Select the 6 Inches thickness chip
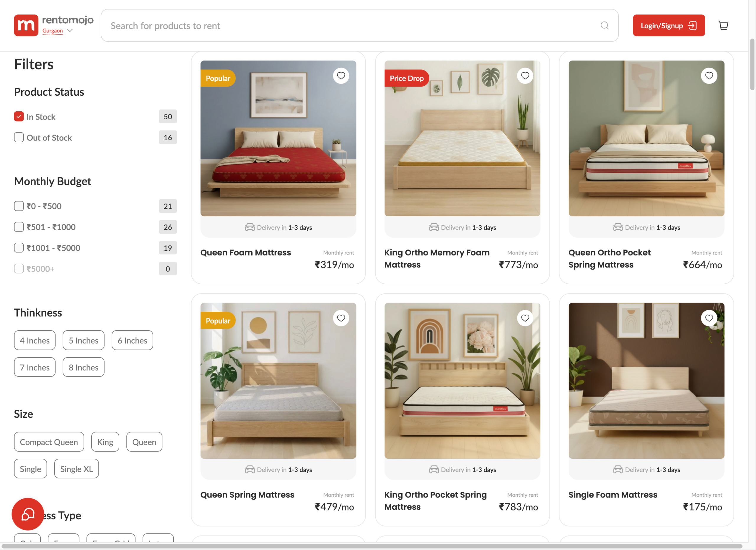The height and width of the screenshot is (550, 756). tap(132, 340)
